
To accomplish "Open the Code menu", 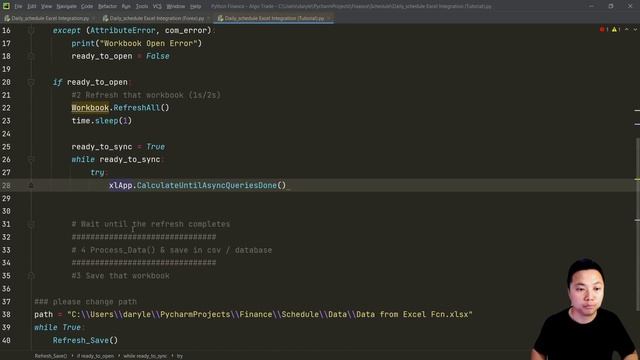I will (x=87, y=6).
